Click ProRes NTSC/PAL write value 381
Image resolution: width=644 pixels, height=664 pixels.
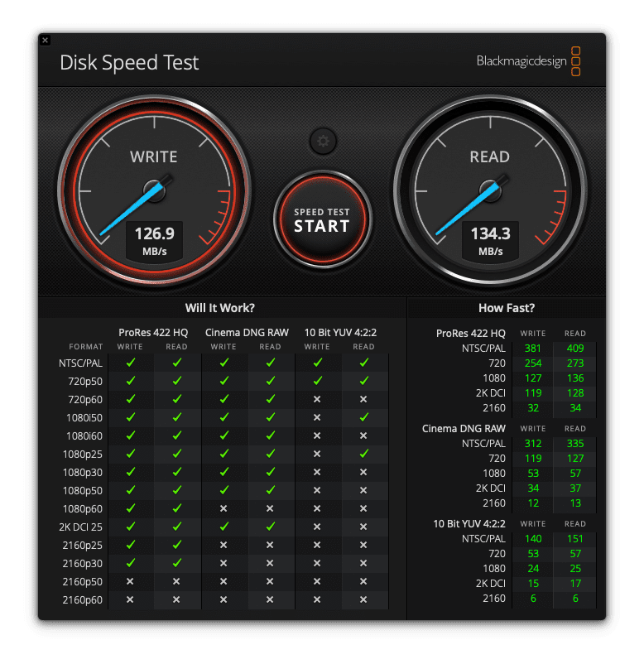click(532, 349)
